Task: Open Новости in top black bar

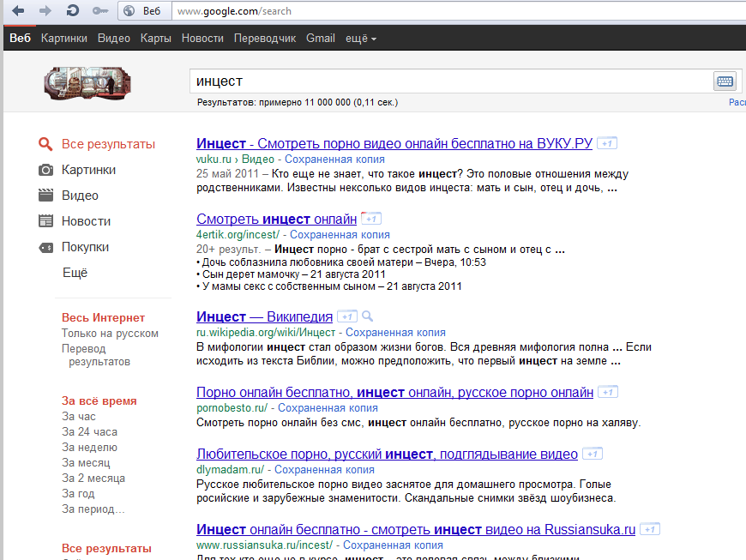Action: [x=202, y=38]
